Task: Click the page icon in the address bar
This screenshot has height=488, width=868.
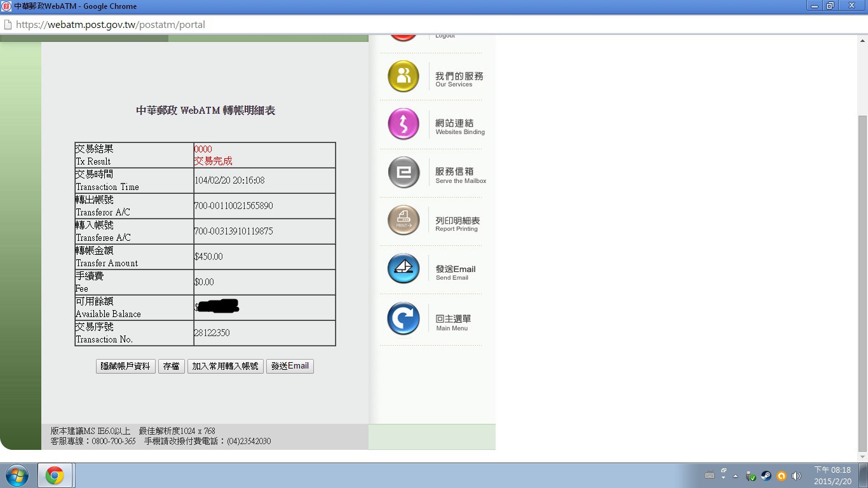Action: (8, 25)
